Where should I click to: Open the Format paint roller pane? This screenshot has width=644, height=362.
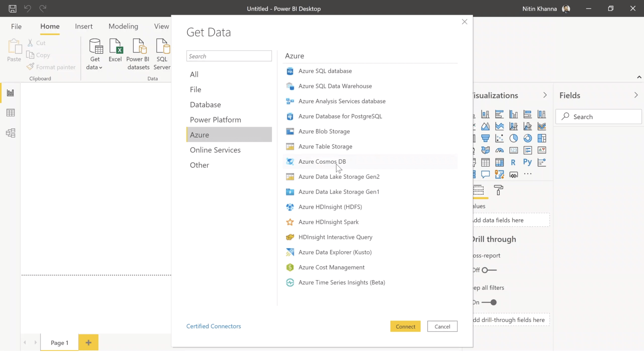(x=498, y=190)
